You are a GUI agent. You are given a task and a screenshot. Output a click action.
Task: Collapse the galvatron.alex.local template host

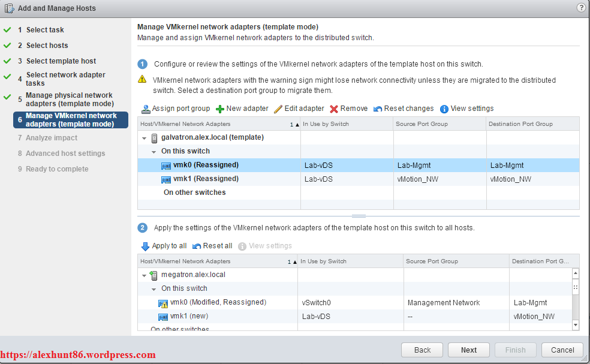(x=145, y=138)
